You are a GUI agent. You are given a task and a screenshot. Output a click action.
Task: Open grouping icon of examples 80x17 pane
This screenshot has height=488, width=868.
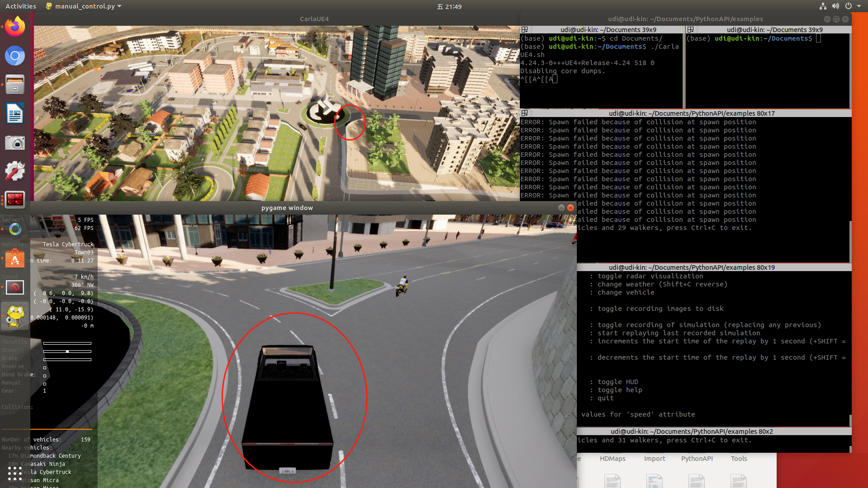pos(525,113)
